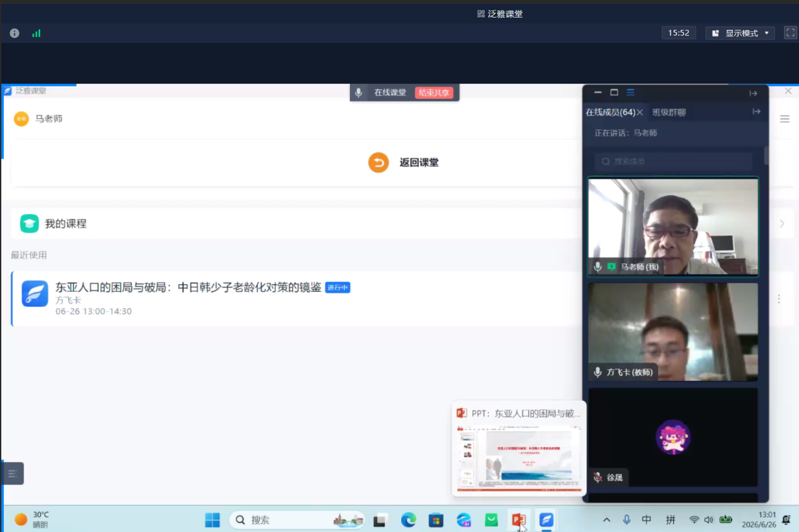Click the PPT preview title text

(526, 413)
